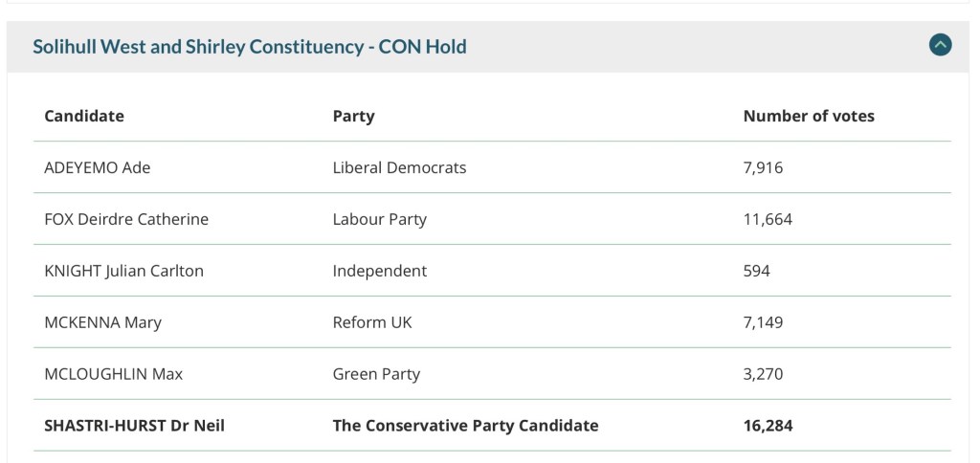Click the 11,664 vote count

[768, 219]
